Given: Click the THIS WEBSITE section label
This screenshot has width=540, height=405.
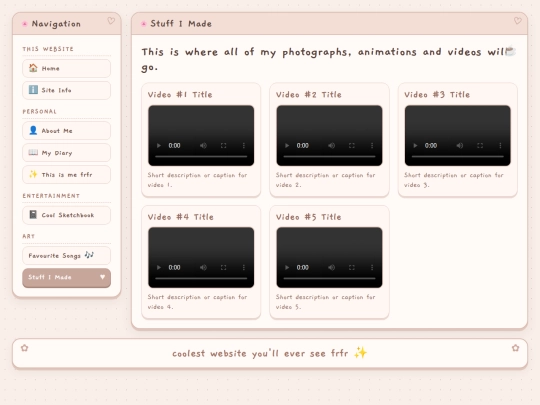Looking at the screenshot, I should 48,49.
